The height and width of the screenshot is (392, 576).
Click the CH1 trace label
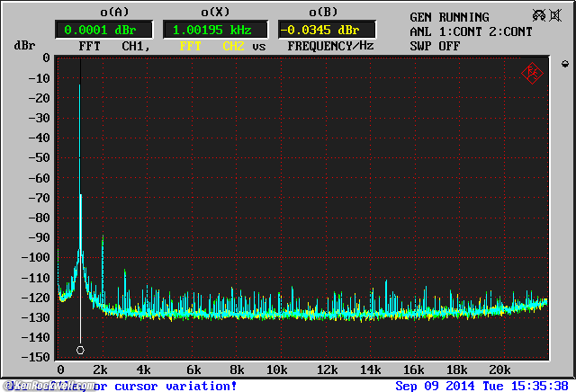click(136, 46)
